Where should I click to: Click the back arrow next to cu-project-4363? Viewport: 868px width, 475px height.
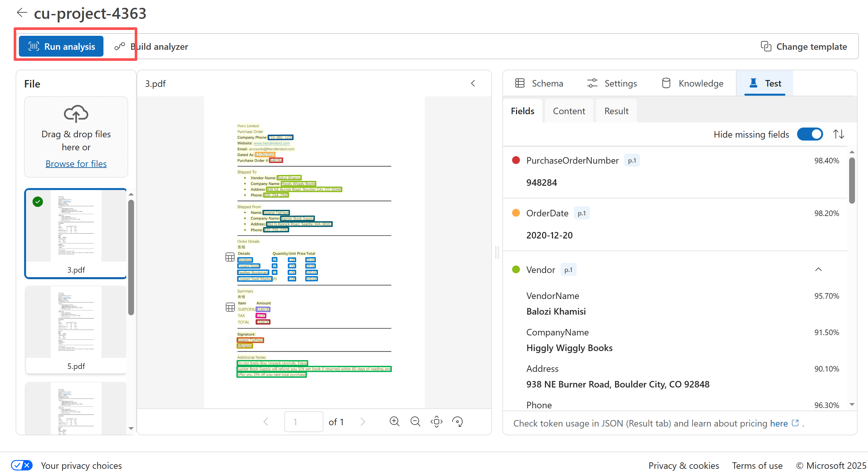[22, 13]
